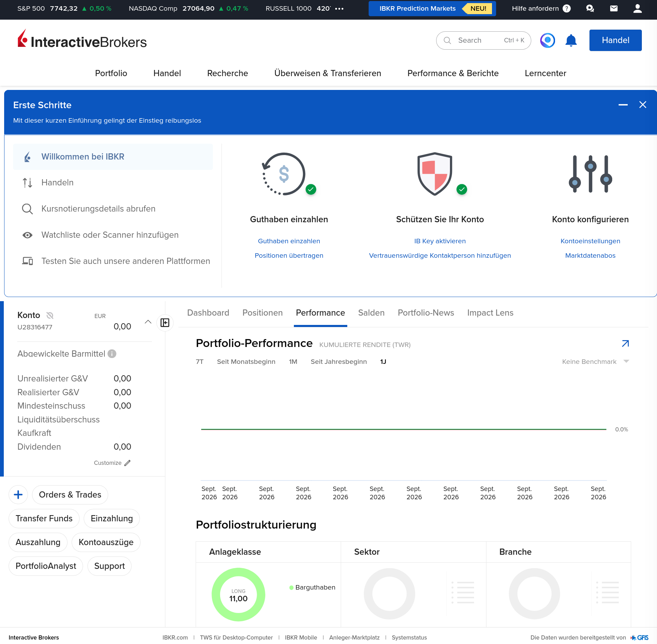
Task: Click Hilfe anfordern text
Action: click(535, 9)
